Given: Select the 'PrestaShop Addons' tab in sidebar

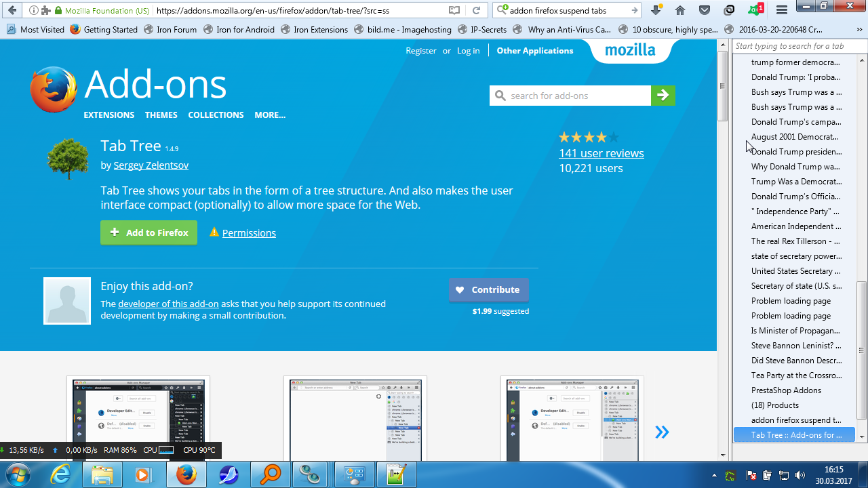Looking at the screenshot, I should pyautogui.click(x=794, y=390).
